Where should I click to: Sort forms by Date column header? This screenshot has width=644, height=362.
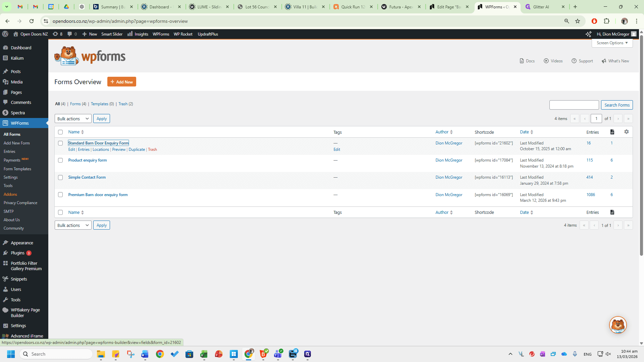527,132
